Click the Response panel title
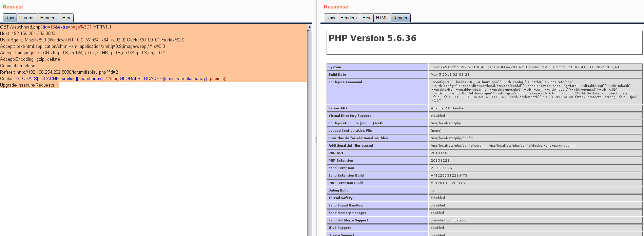The image size is (644, 236). 336,7
